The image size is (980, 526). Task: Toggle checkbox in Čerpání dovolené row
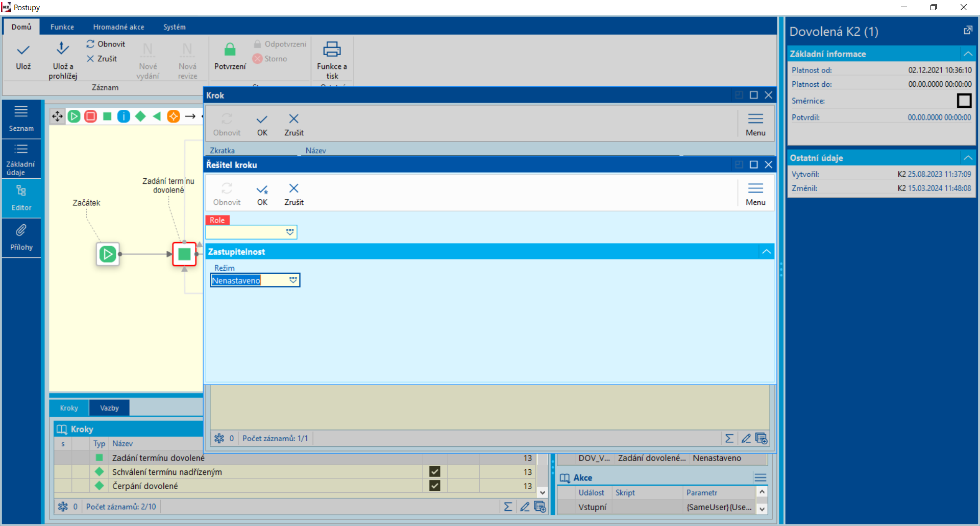(x=435, y=486)
